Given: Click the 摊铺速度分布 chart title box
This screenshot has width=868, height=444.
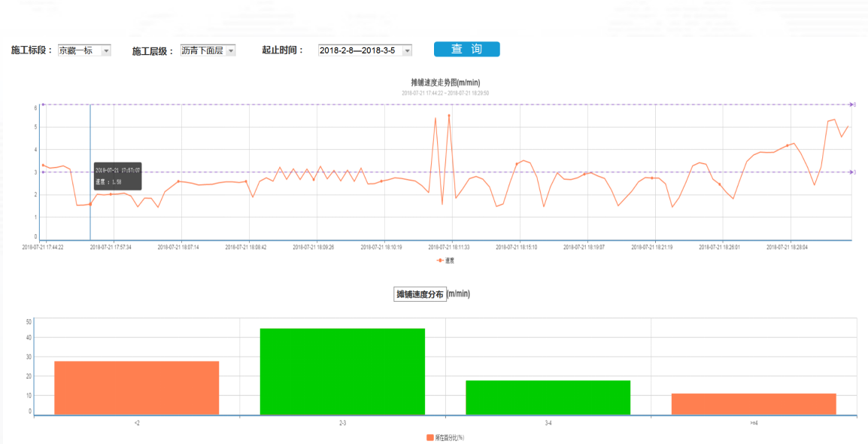Looking at the screenshot, I should coord(420,294).
